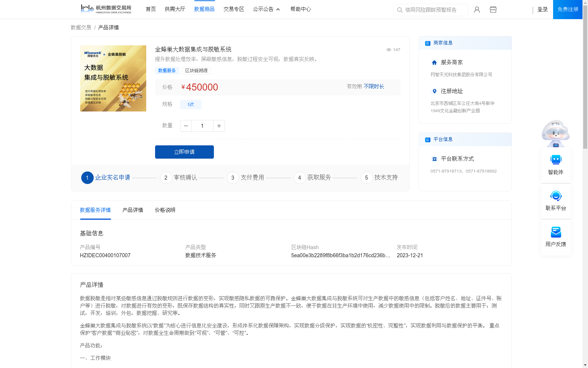Click platform phone 0571-87918713
The width and height of the screenshot is (588, 368).
coord(446,171)
